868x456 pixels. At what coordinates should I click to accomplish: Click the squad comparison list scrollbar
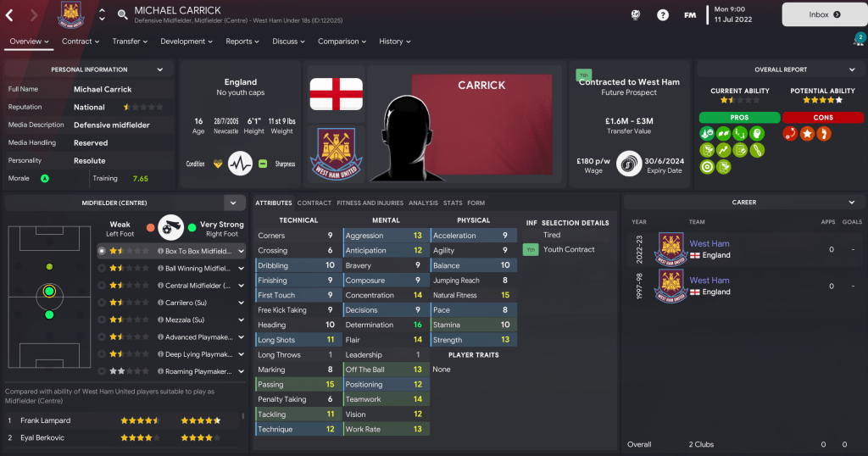click(243, 416)
